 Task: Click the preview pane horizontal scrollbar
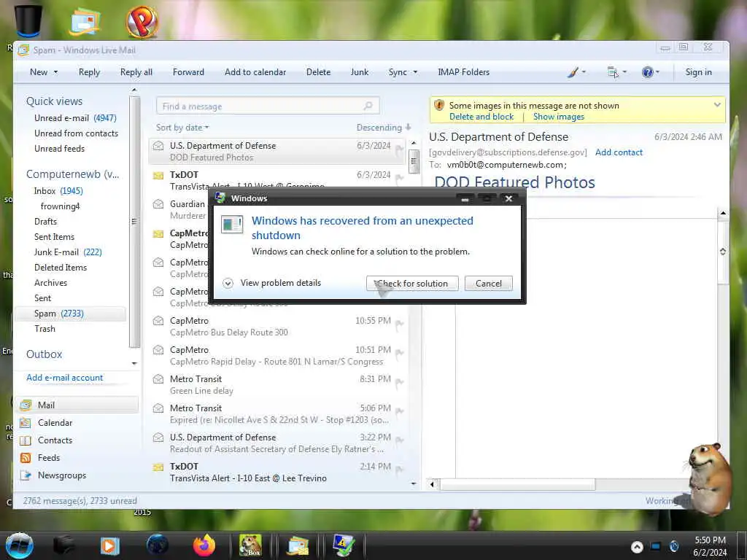click(517, 485)
